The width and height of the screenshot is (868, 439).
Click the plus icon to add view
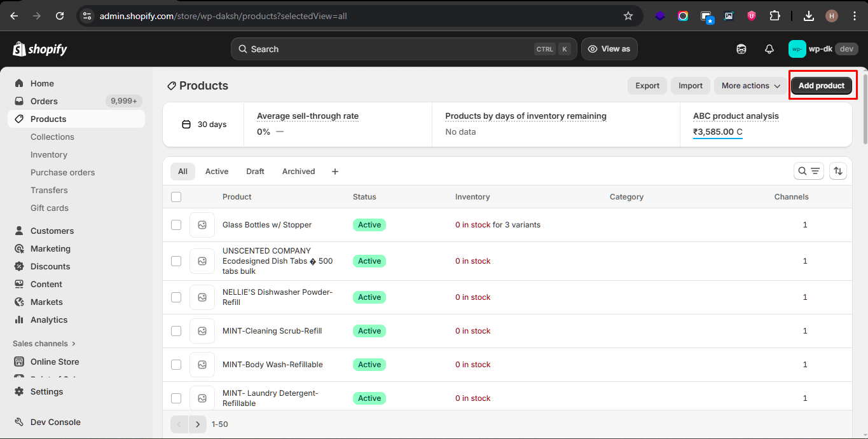pyautogui.click(x=335, y=172)
